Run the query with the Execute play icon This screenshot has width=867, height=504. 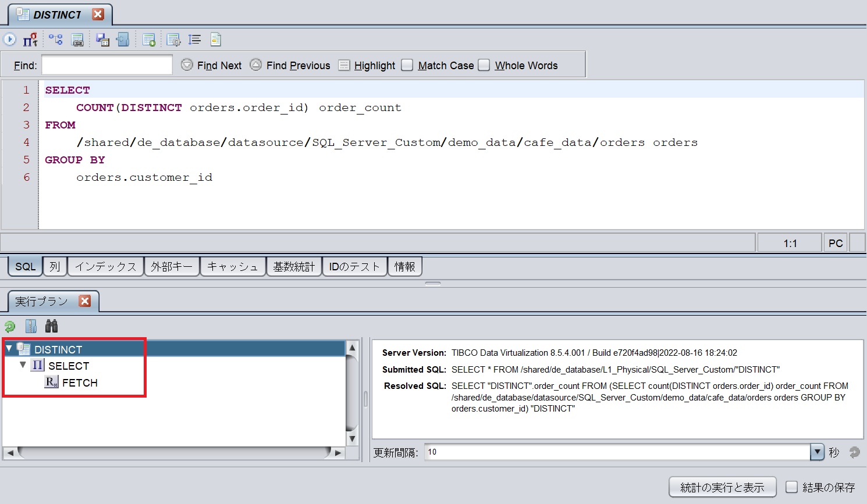[9, 40]
